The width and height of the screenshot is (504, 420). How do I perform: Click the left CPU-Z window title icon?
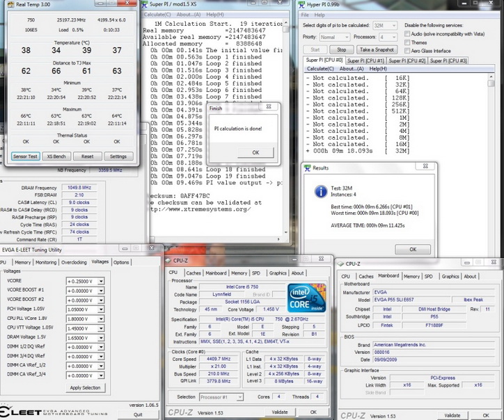[x=168, y=260]
